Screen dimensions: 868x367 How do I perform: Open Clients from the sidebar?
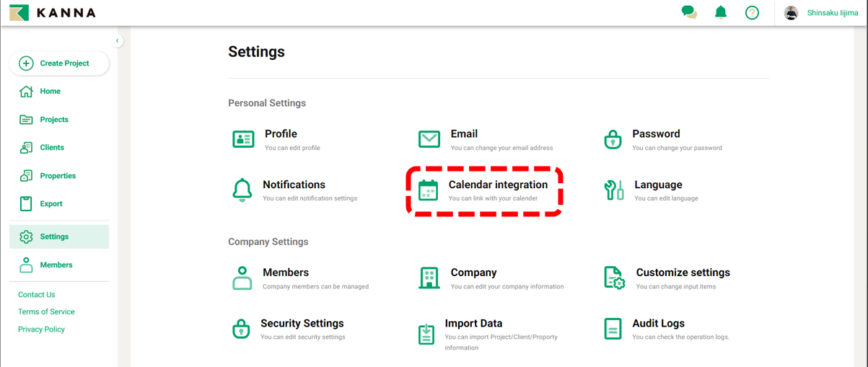click(x=52, y=148)
